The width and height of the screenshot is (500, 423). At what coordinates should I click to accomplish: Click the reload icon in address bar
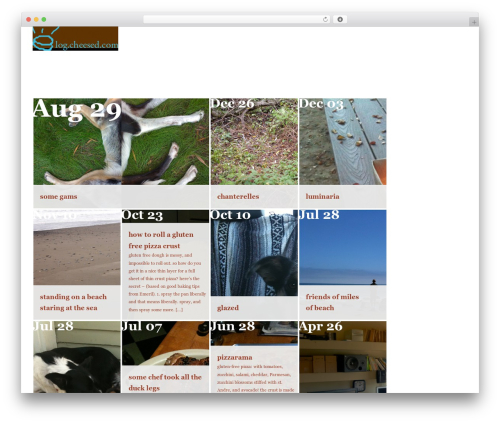(325, 19)
